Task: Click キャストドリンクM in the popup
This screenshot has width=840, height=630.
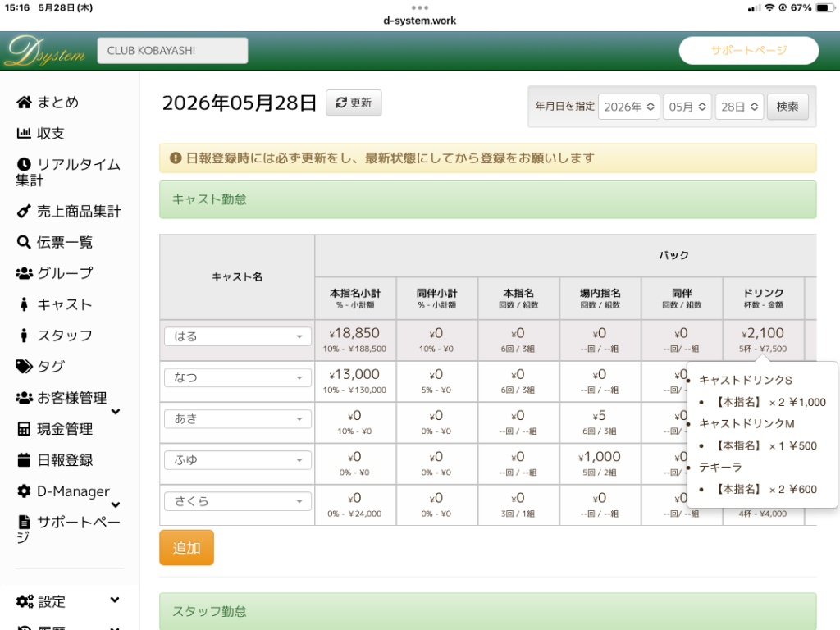Action: click(746, 424)
